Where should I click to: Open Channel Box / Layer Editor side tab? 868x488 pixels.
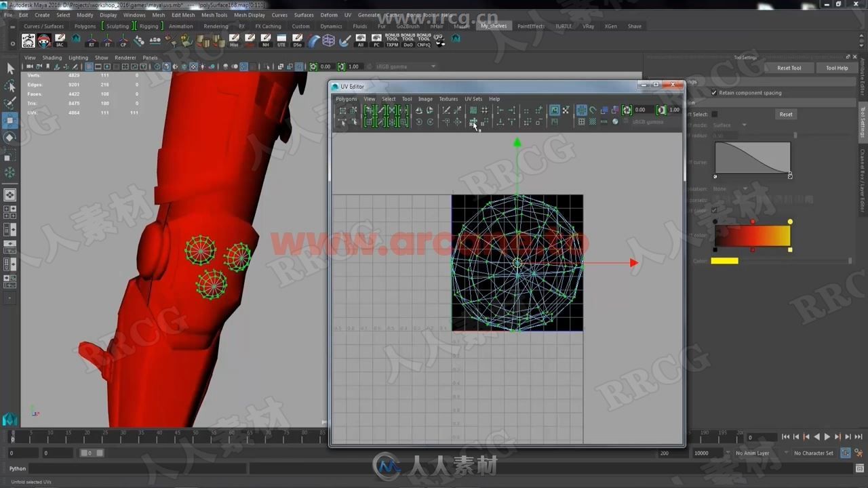tap(863, 180)
